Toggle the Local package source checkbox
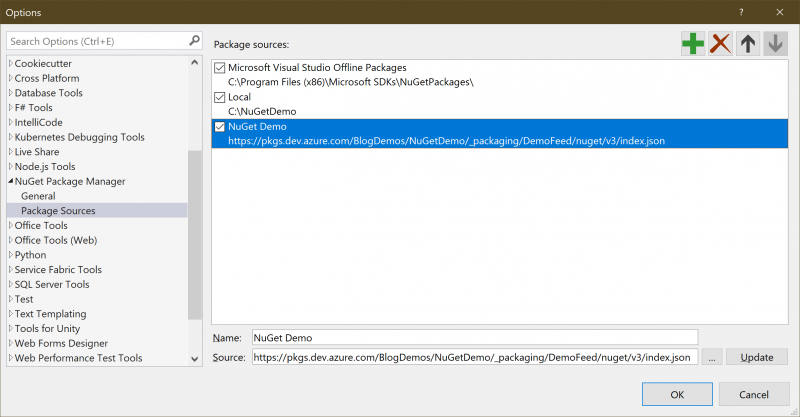Image resolution: width=800 pixels, height=417 pixels. 221,97
